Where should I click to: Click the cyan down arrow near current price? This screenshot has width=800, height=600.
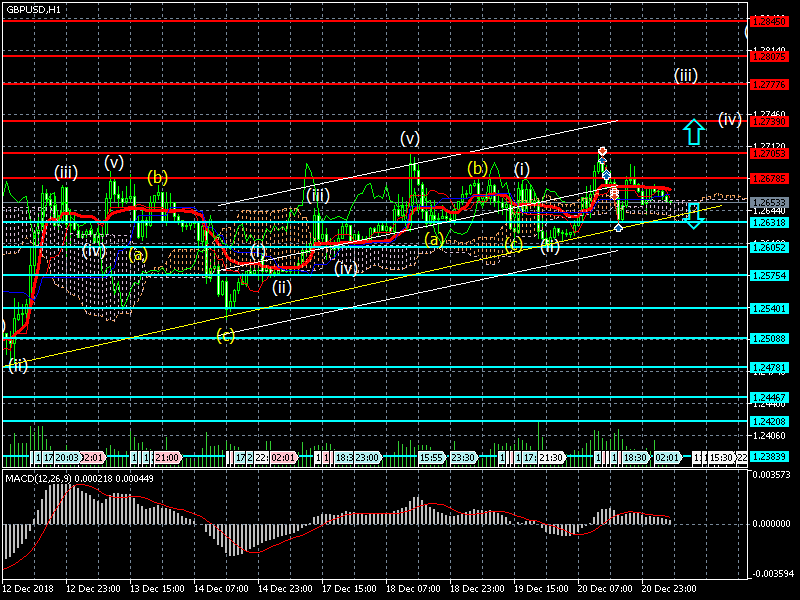(x=693, y=214)
